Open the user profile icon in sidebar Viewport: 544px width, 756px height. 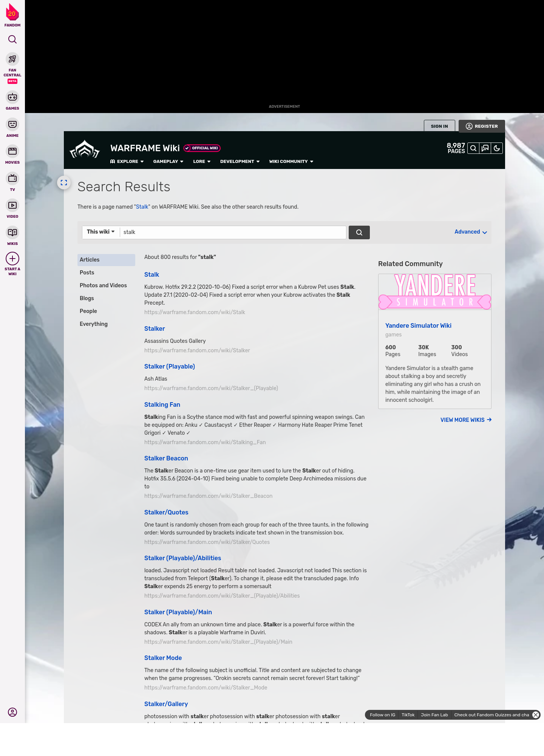12,712
